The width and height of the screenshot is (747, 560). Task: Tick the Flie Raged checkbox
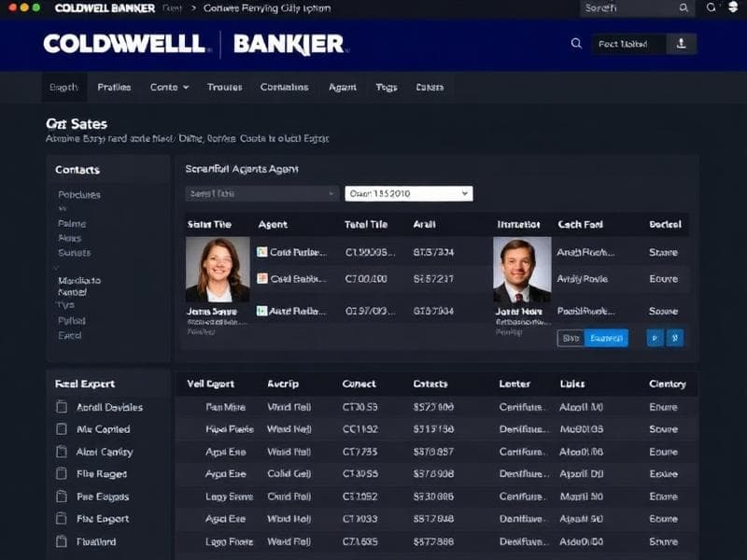point(62,473)
